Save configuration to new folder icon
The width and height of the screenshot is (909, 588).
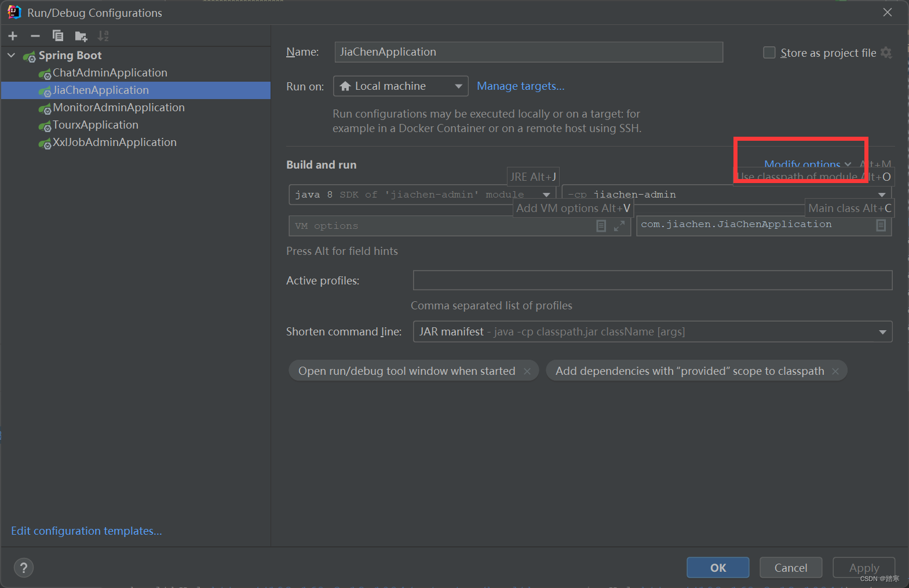[x=81, y=36]
